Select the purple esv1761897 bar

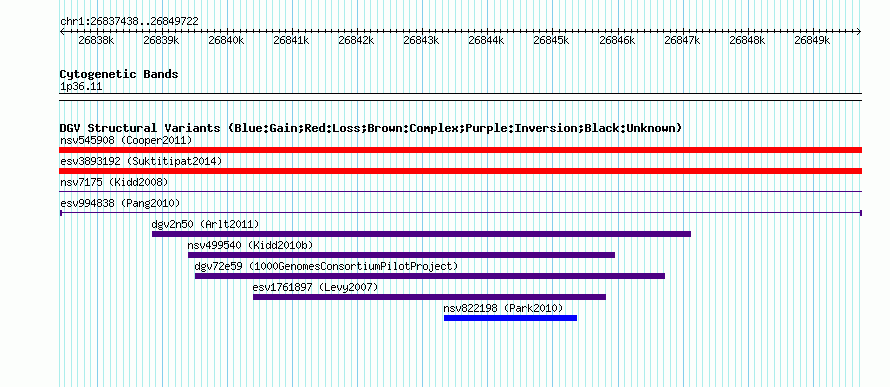pyautogui.click(x=429, y=297)
